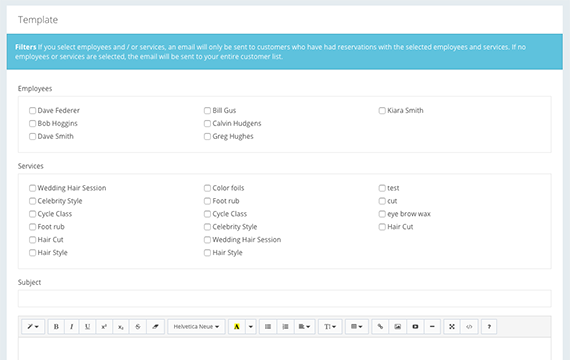The image size is (570, 360).
Task: Open the Helvetica Neue font dropdown
Action: click(x=196, y=327)
